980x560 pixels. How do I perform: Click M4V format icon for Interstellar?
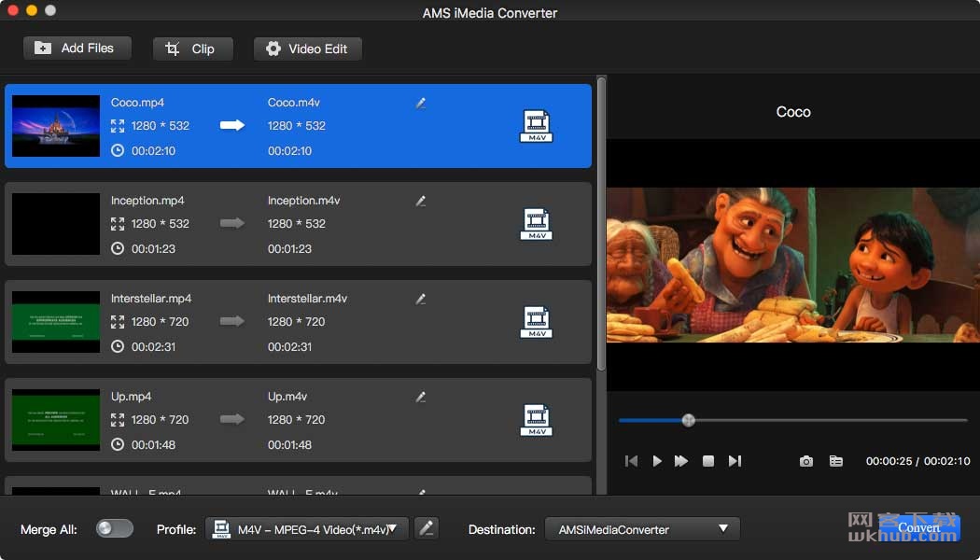tap(537, 322)
